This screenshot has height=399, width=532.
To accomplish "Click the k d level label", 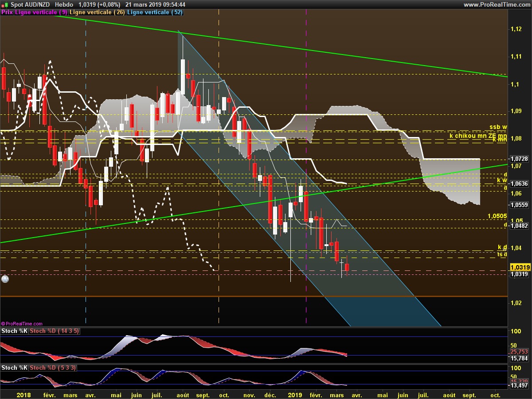I will 502,247.
